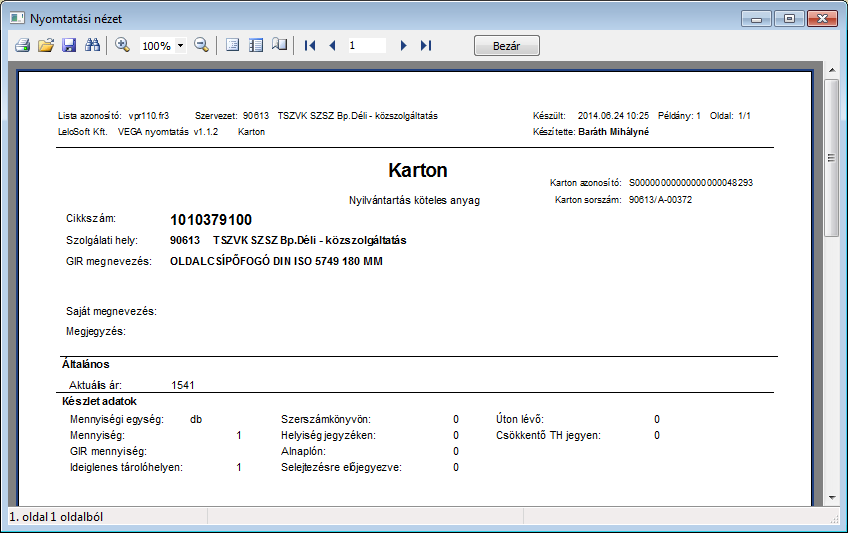
Task: Click the Aktuális ár value 1541
Action: 183,385
